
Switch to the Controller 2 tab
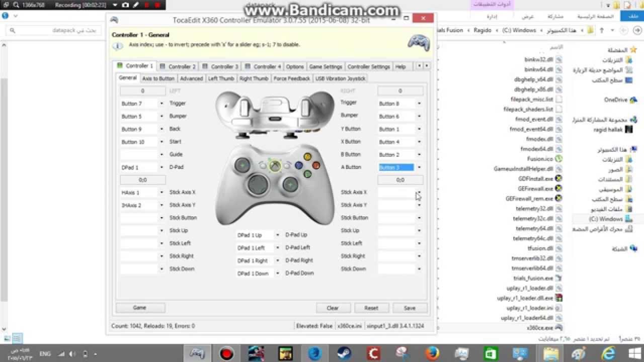click(178, 66)
